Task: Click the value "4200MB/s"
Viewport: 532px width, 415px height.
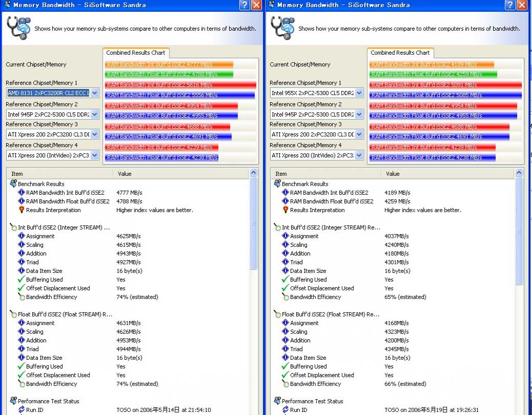Action: click(396, 340)
